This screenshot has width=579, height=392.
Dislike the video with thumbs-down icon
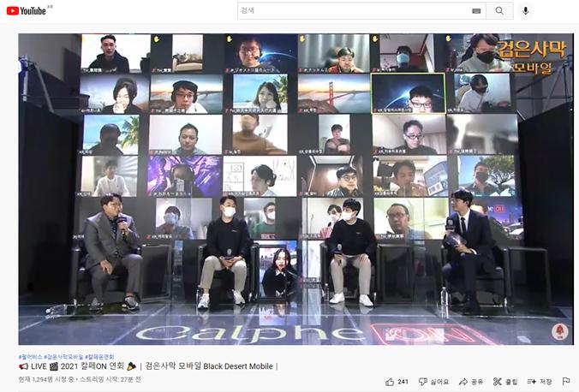tap(423, 382)
